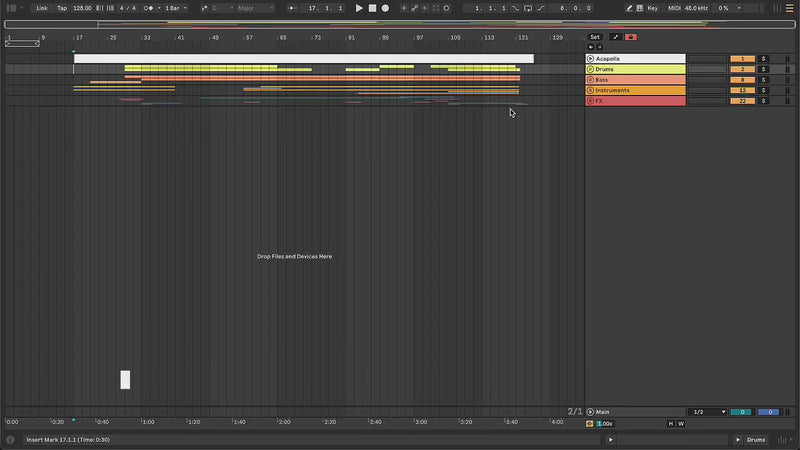Click the Set locator button
The width and height of the screenshot is (800, 450).
pos(595,37)
